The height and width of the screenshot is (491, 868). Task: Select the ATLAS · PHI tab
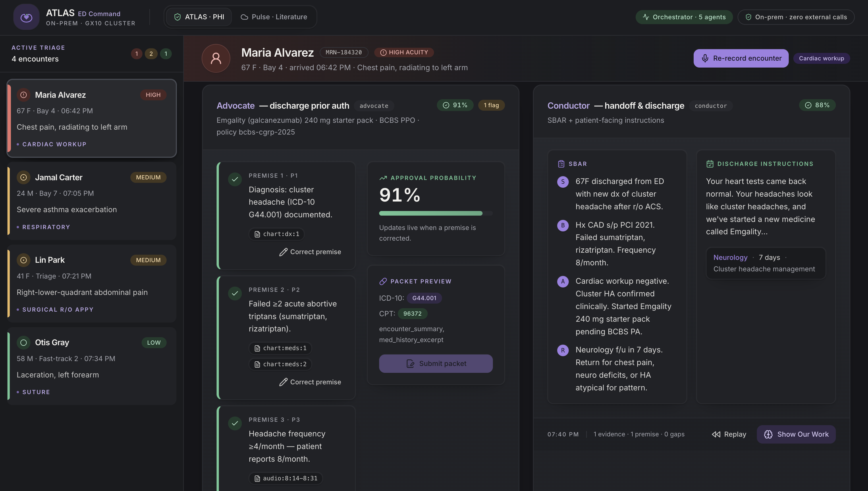(x=199, y=17)
